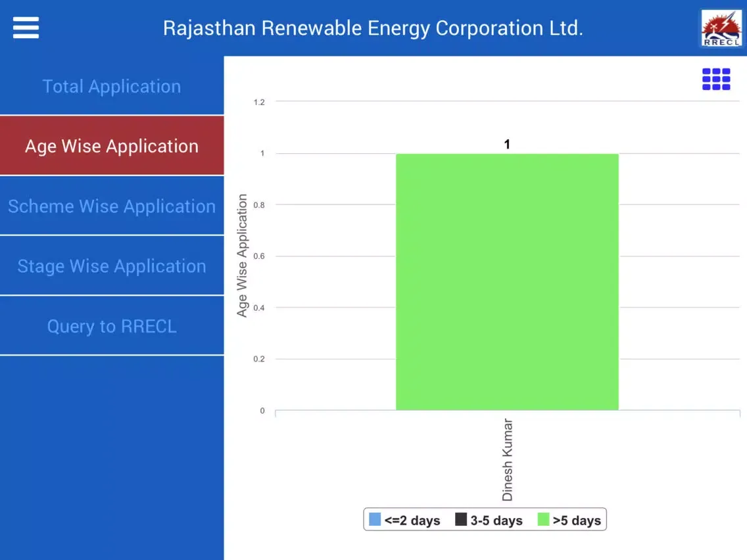Tap the RRECL logo icon
This screenshot has height=560, width=747.
(721, 28)
